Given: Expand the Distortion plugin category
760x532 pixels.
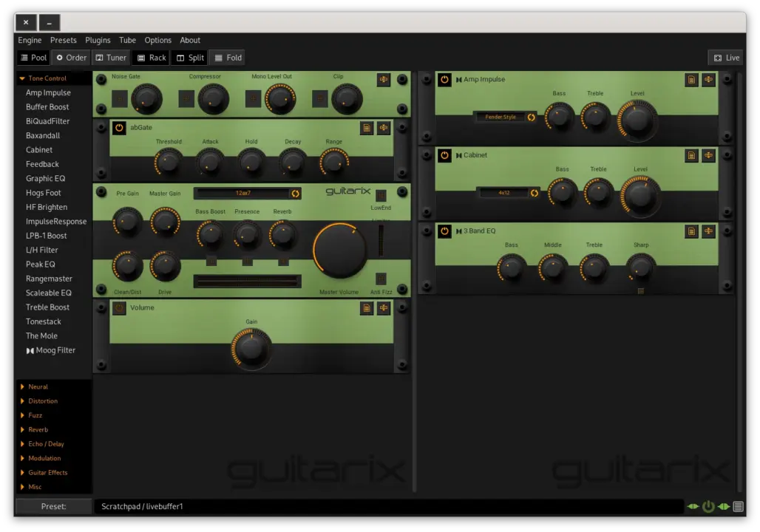Looking at the screenshot, I should (43, 401).
